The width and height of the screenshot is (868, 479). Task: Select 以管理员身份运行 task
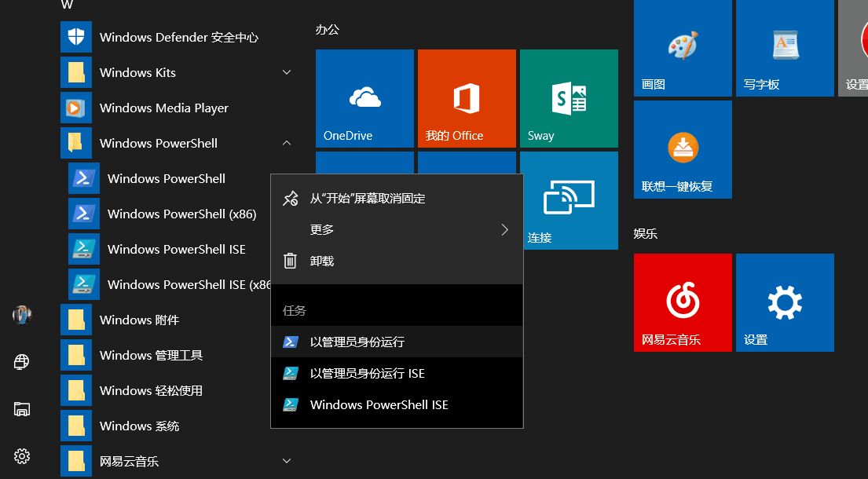click(397, 342)
